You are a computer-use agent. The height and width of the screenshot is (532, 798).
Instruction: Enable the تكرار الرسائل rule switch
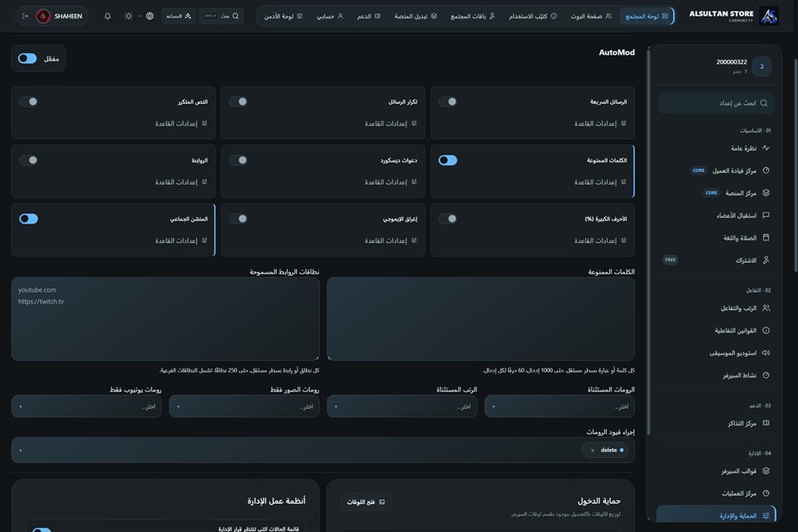pyautogui.click(x=239, y=101)
